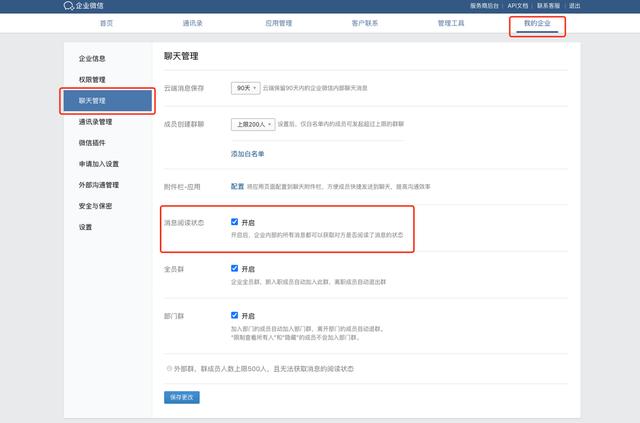Image resolution: width=640 pixels, height=423 pixels.
Task: Open the 配置 link for 附件栏-应用
Action: click(x=237, y=186)
